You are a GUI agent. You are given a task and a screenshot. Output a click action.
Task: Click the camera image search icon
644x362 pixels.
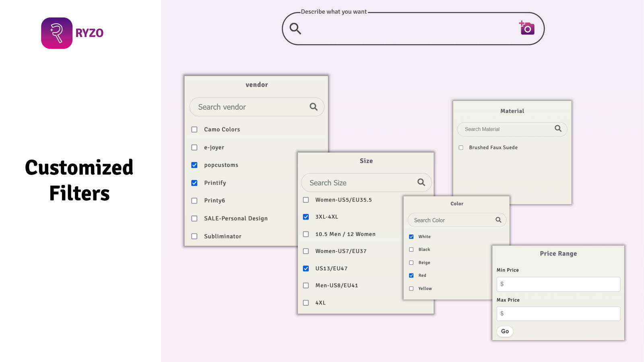click(x=527, y=28)
